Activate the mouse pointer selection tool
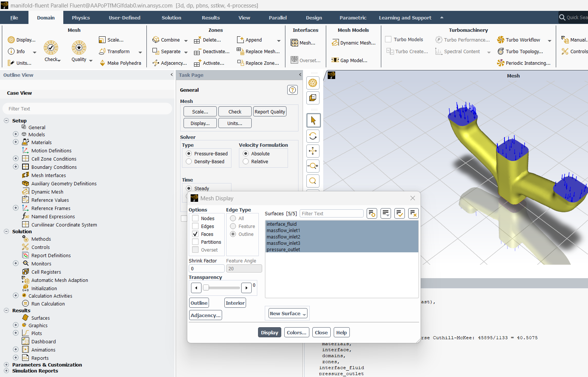 coord(313,121)
